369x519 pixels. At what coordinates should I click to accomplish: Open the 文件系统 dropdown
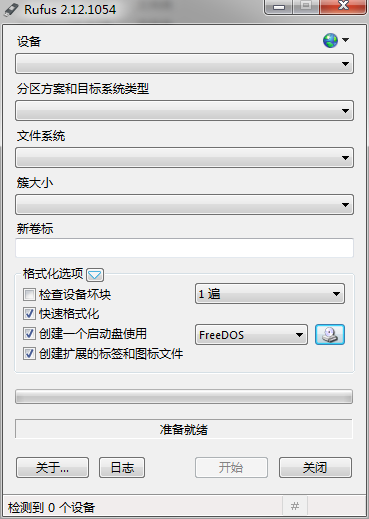point(184,157)
